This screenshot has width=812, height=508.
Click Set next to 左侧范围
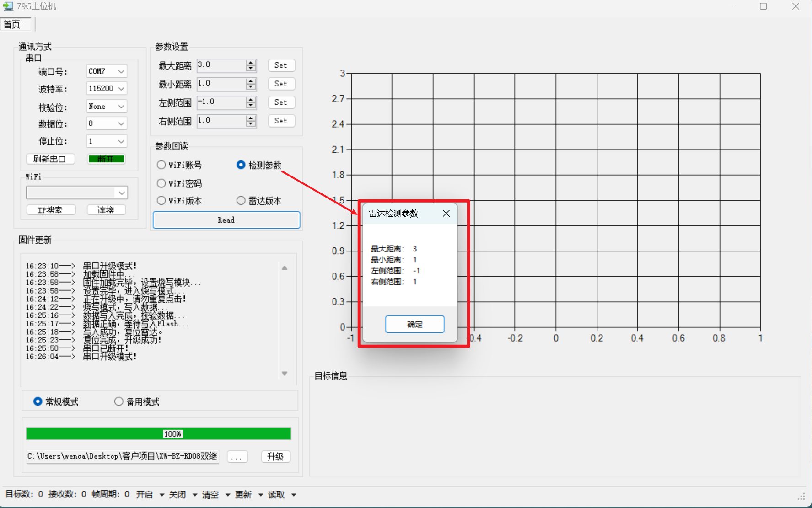[281, 102]
